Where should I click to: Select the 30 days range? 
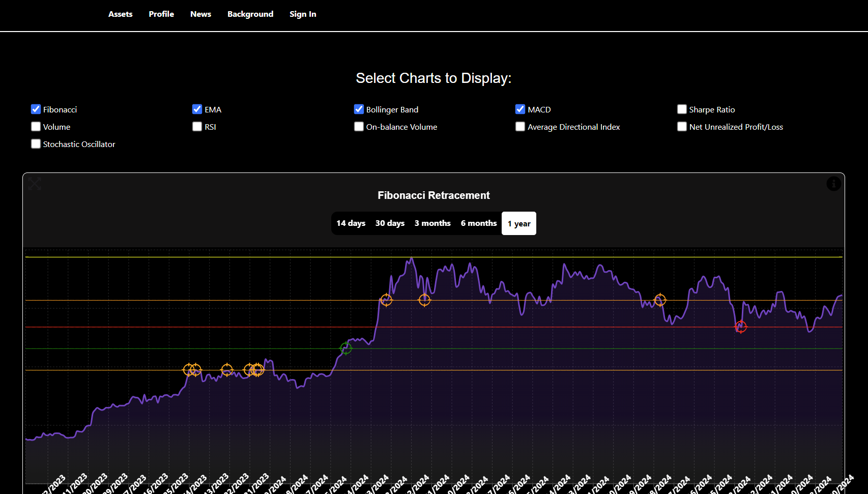coord(390,223)
